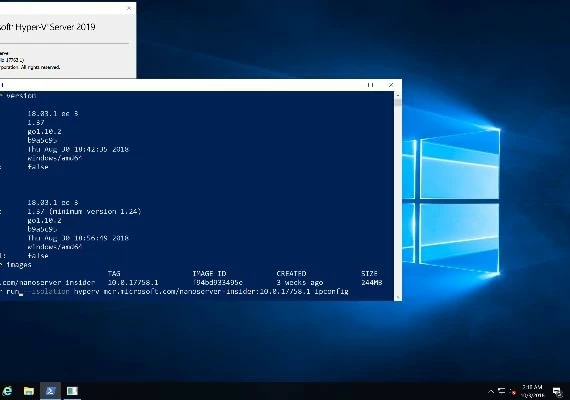Click the PowerShell vertical scrollbar thumb

(x=398, y=103)
